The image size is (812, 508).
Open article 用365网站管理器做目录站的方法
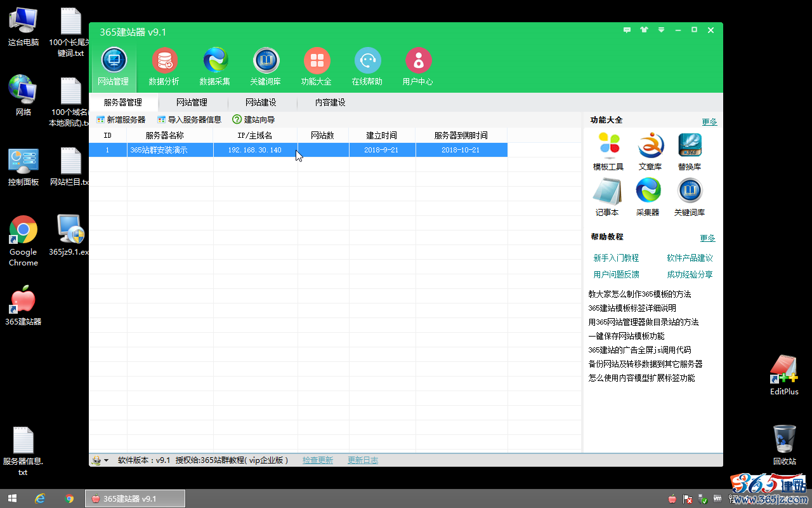pyautogui.click(x=643, y=322)
